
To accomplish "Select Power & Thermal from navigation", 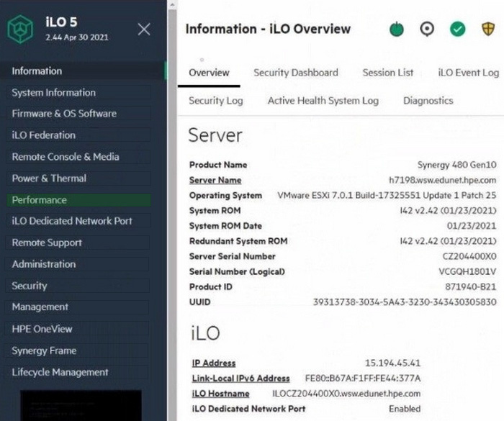I will tap(49, 178).
